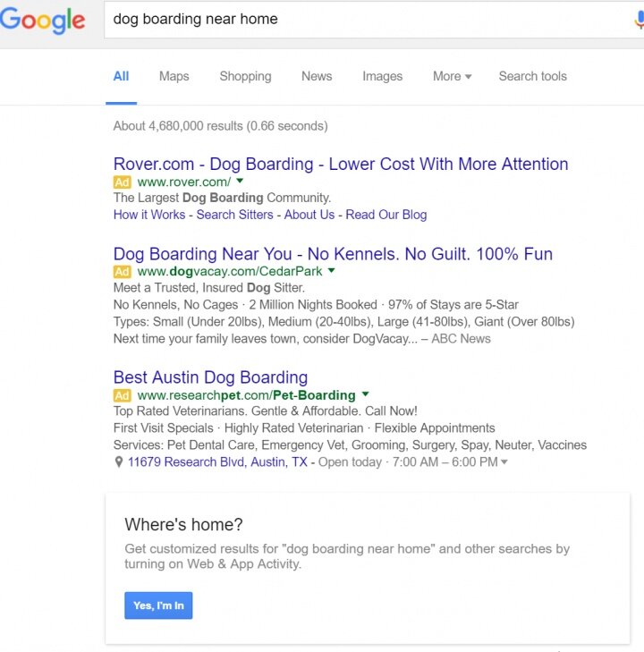
Task: Open the About Us sitelink
Action: [309, 215]
